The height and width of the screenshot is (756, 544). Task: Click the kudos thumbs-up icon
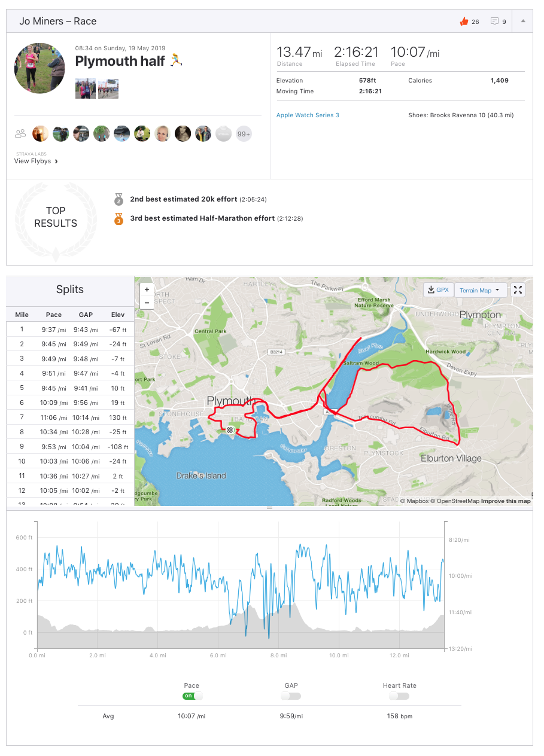[x=463, y=22]
